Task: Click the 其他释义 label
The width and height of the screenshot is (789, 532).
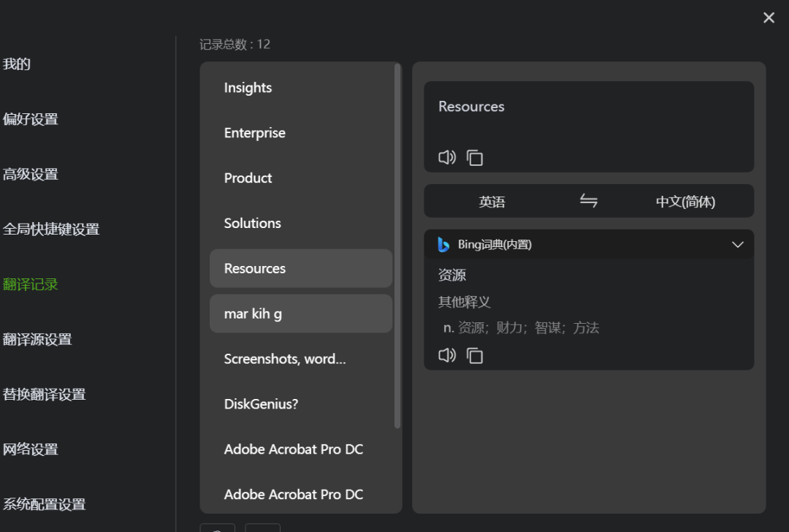Action: (x=464, y=302)
